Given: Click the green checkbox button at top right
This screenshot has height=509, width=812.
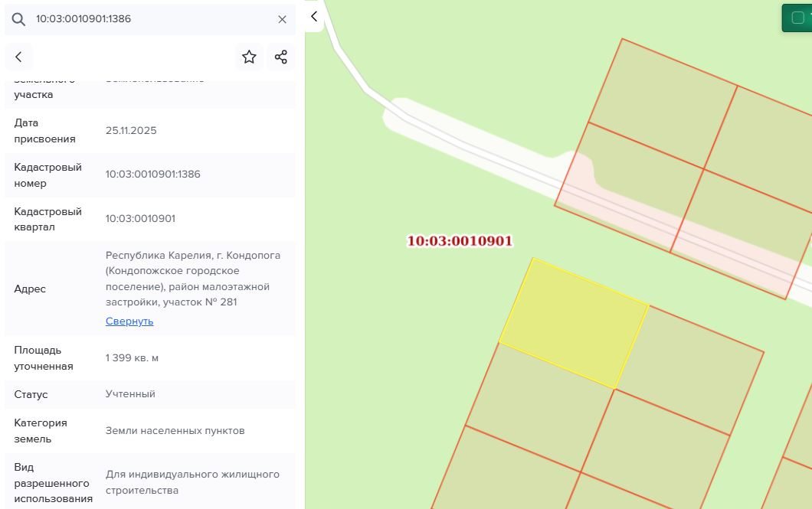Looking at the screenshot, I should [797, 18].
